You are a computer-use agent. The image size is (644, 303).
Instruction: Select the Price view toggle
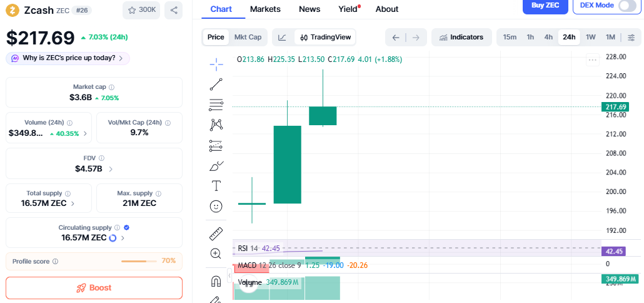click(216, 37)
